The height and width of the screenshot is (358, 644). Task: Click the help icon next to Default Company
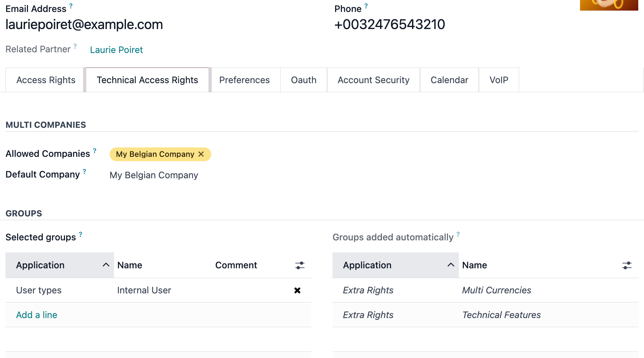click(x=84, y=171)
